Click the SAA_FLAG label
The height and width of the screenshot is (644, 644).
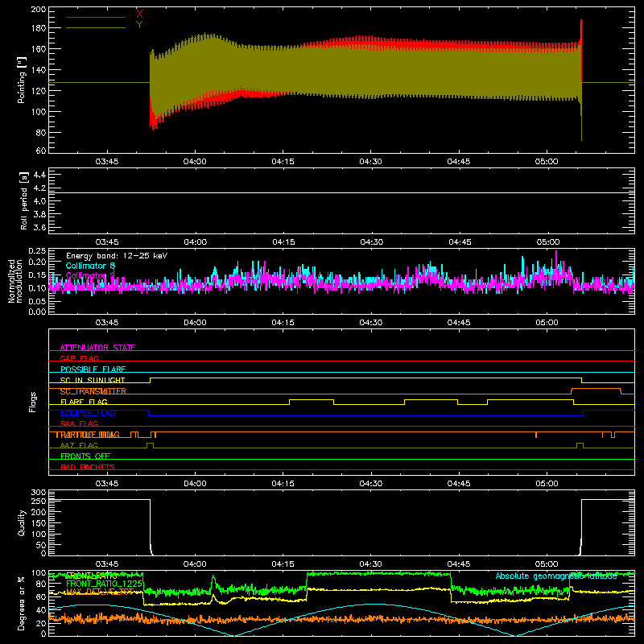(79, 423)
